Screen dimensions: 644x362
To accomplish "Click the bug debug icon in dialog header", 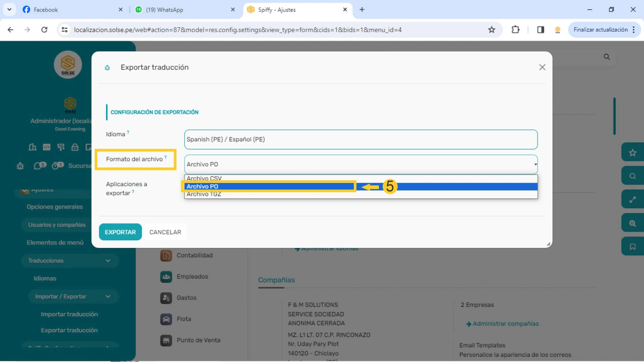I will (x=107, y=68).
